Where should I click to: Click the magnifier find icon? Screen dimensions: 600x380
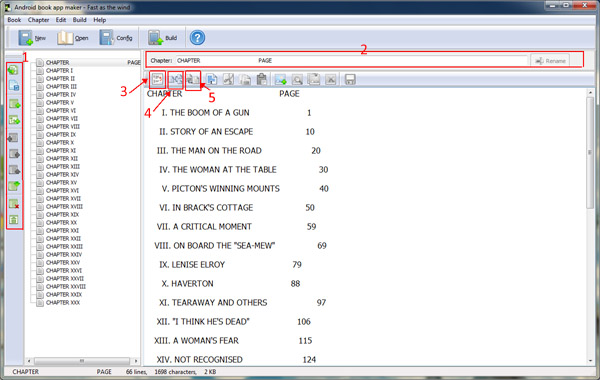(297, 80)
